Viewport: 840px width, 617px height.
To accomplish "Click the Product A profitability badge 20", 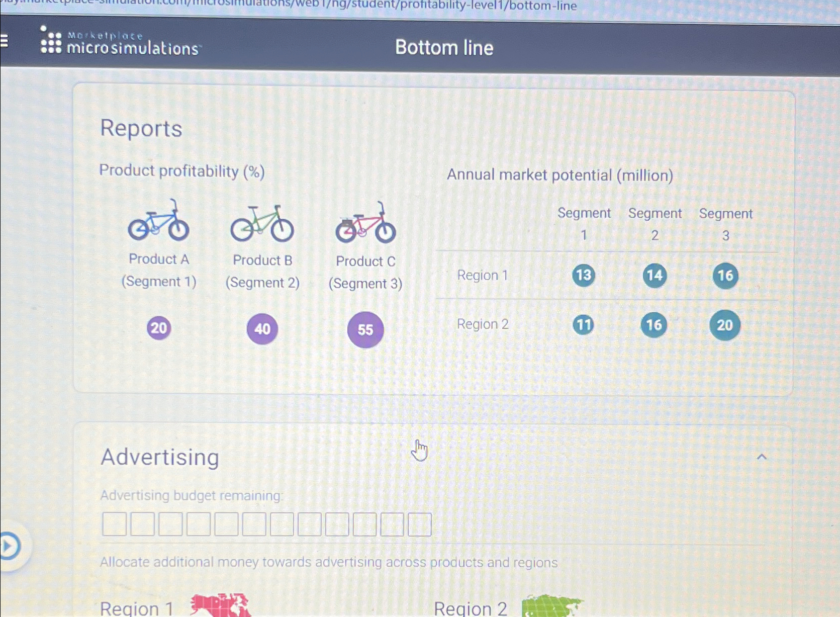I will [159, 328].
